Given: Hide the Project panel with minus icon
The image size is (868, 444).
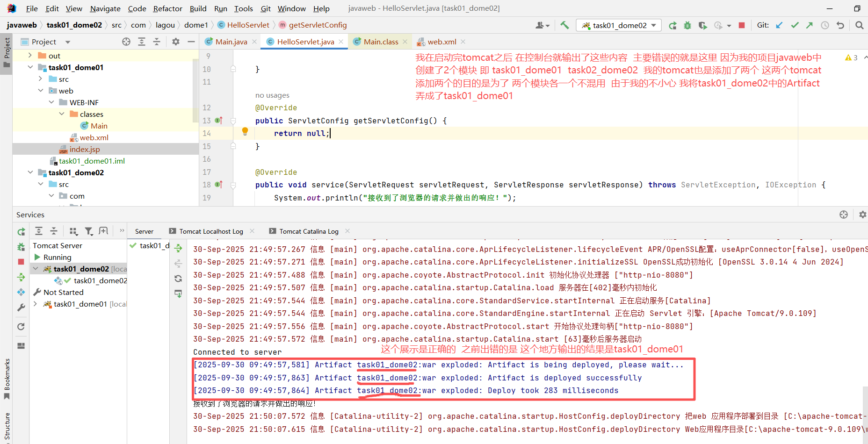Looking at the screenshot, I should pyautogui.click(x=191, y=42).
